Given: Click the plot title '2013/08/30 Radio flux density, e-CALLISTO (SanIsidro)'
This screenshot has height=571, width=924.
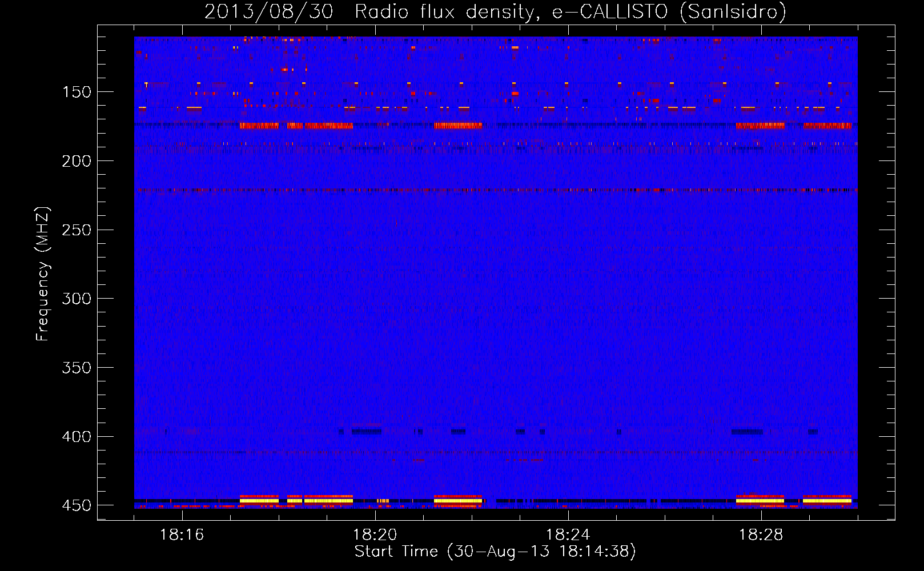Looking at the screenshot, I should (x=495, y=11).
